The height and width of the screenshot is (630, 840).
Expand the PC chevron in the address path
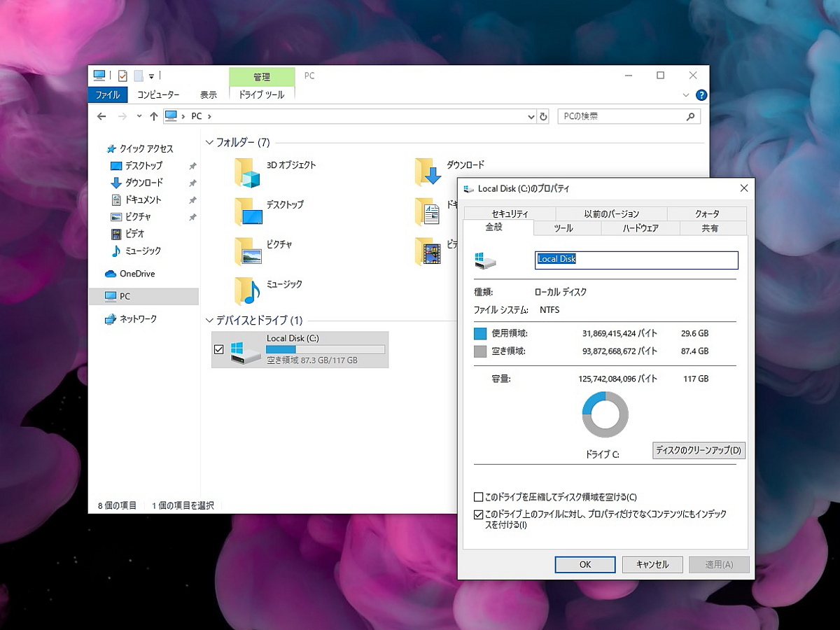[209, 117]
